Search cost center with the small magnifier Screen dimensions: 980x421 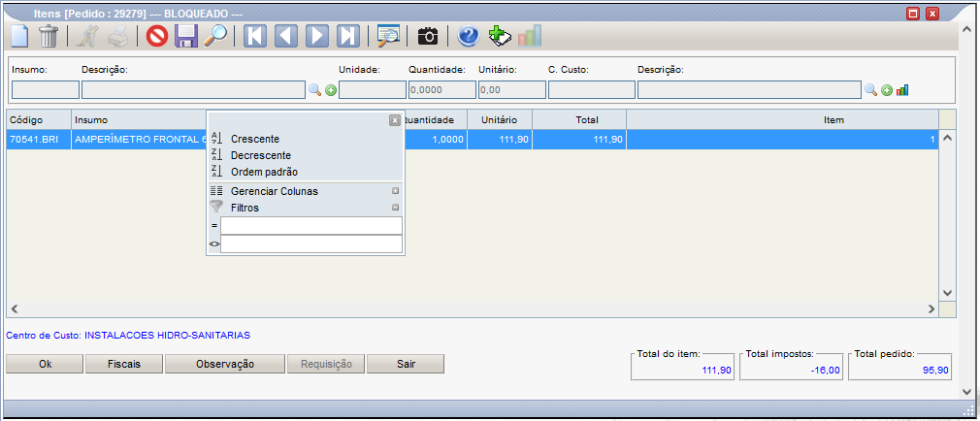point(870,90)
